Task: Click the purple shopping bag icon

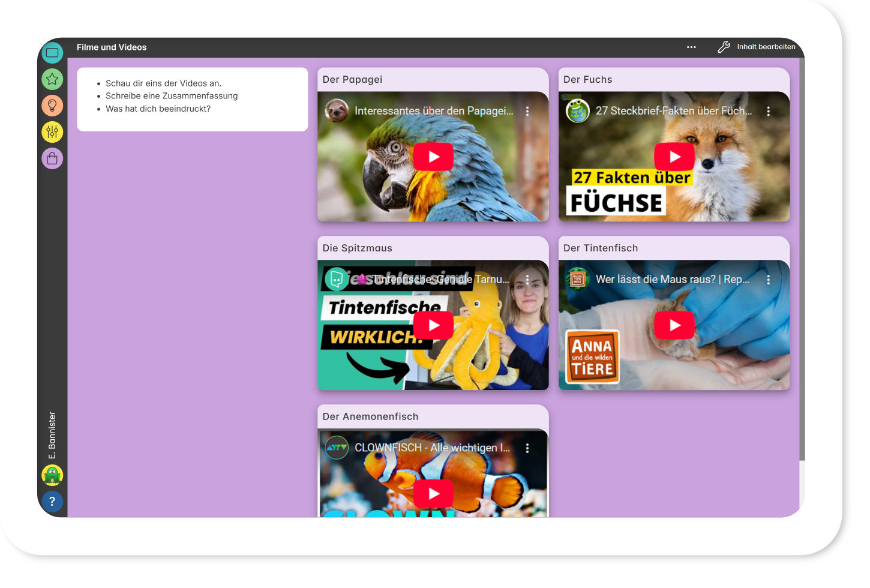Action: [x=52, y=158]
